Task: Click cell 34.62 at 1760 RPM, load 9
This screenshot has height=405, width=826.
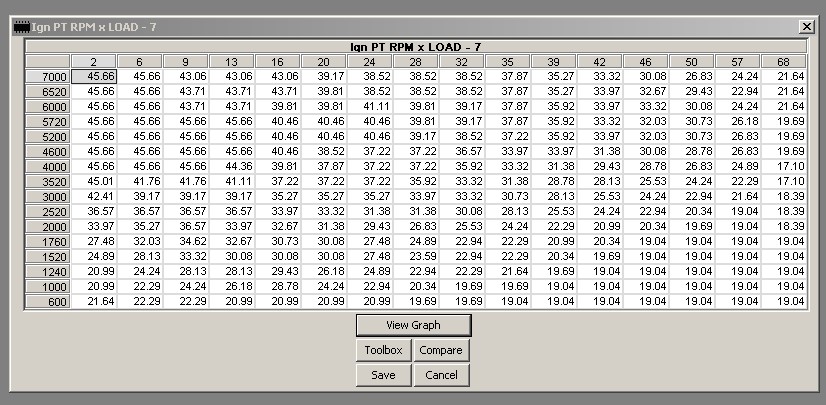Action: tap(185, 242)
